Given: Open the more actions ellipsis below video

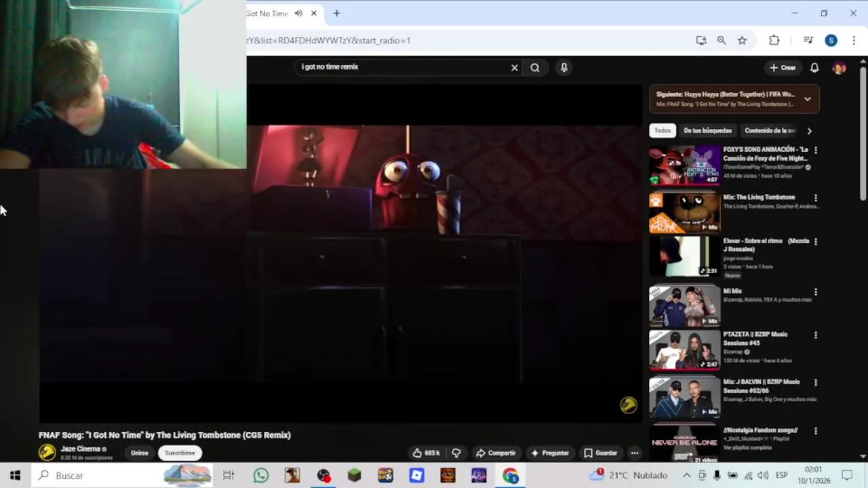Looking at the screenshot, I should 635,453.
